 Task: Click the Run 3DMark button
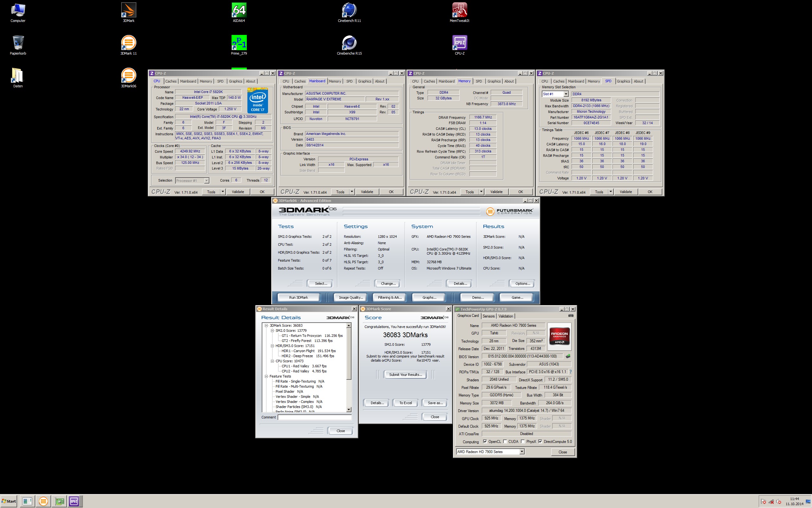point(298,297)
